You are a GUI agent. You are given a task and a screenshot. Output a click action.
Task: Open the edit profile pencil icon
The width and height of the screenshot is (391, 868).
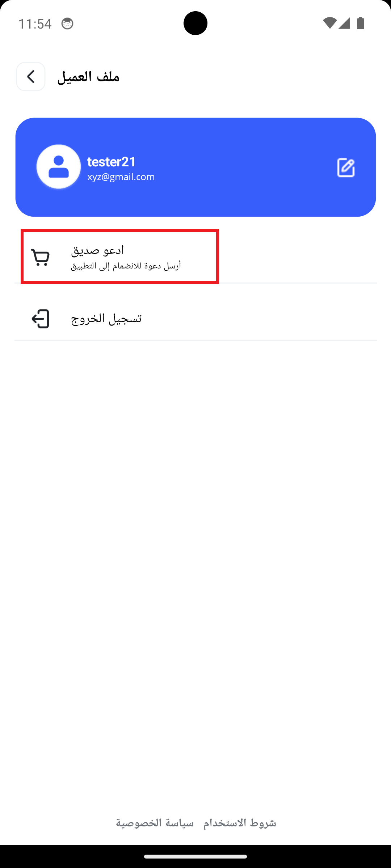point(346,167)
